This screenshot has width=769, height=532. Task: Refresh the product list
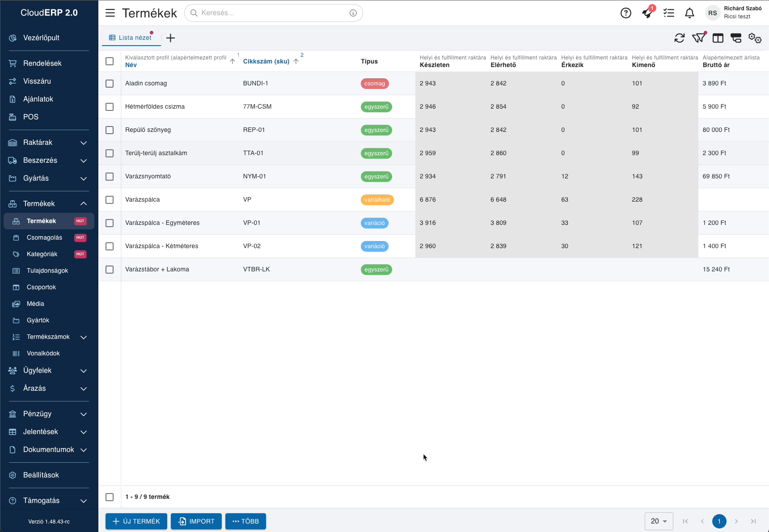tap(680, 38)
